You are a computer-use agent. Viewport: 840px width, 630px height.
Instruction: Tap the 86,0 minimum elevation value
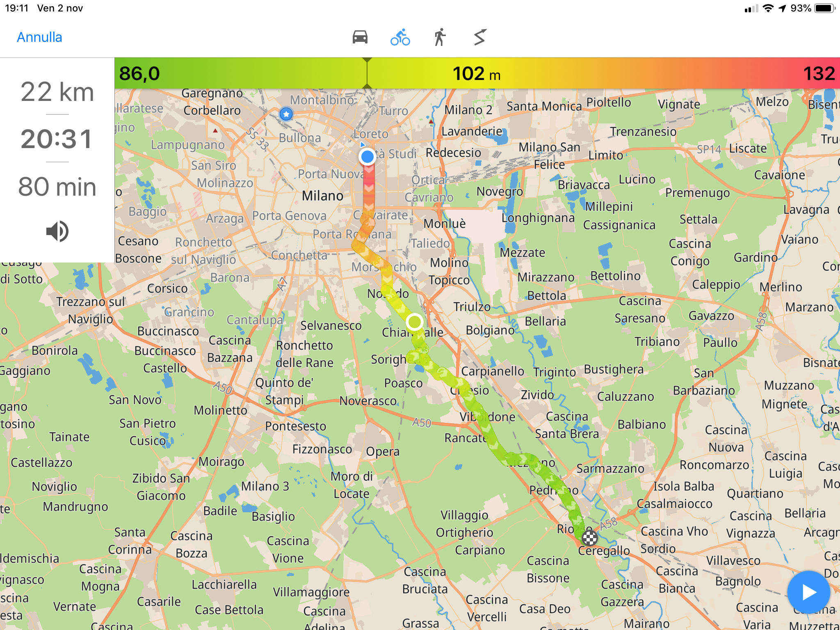click(139, 74)
